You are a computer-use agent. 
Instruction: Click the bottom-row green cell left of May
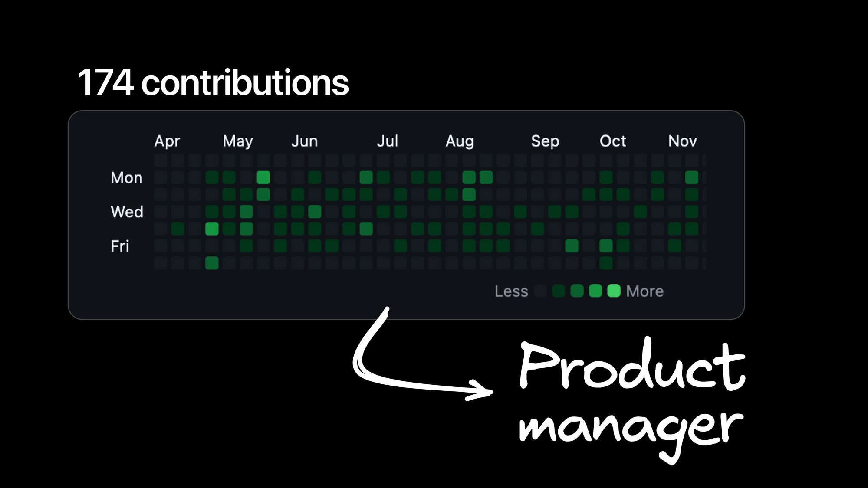tap(212, 263)
